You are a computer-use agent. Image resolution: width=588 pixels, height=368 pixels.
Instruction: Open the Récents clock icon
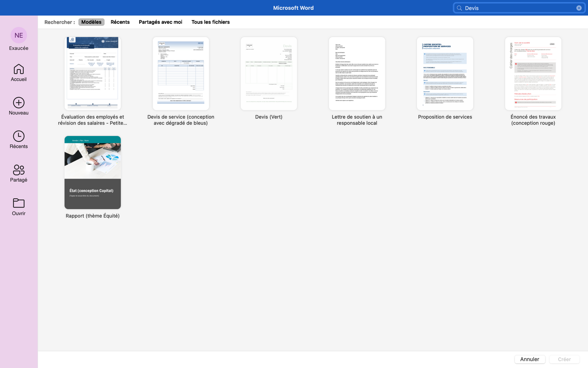[19, 136]
